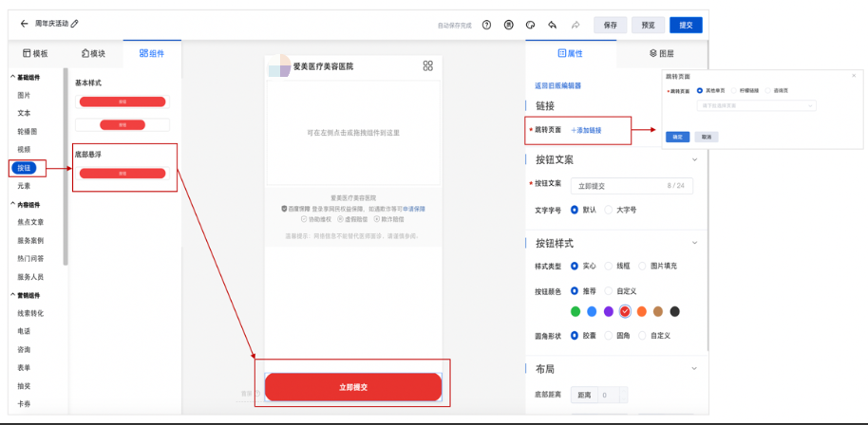Collapse the 内容组件 category

tap(13, 205)
